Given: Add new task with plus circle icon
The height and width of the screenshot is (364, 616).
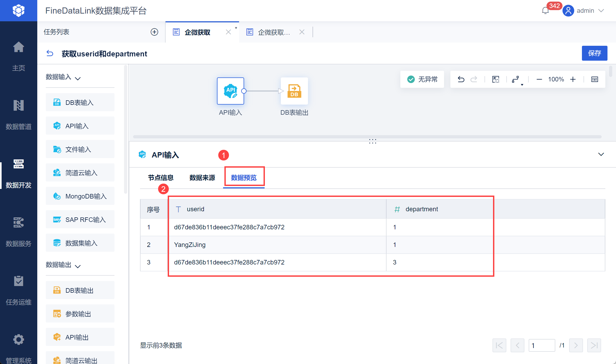Looking at the screenshot, I should click(154, 32).
